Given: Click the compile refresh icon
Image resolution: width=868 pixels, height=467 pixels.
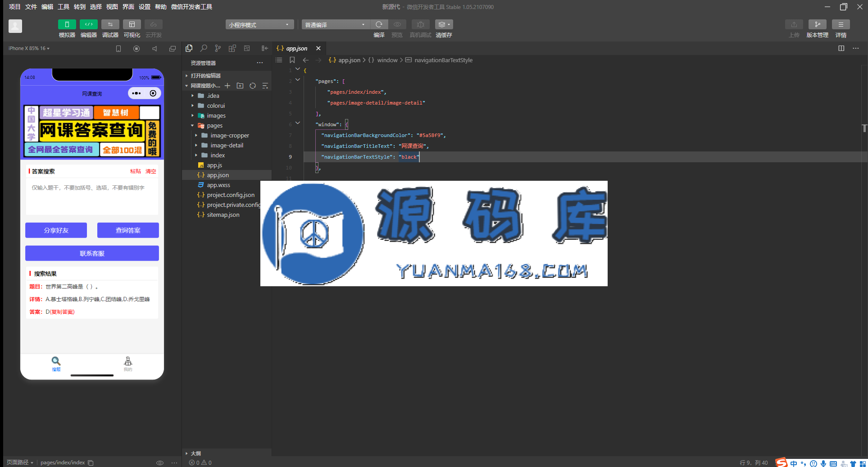Looking at the screenshot, I should click(379, 24).
